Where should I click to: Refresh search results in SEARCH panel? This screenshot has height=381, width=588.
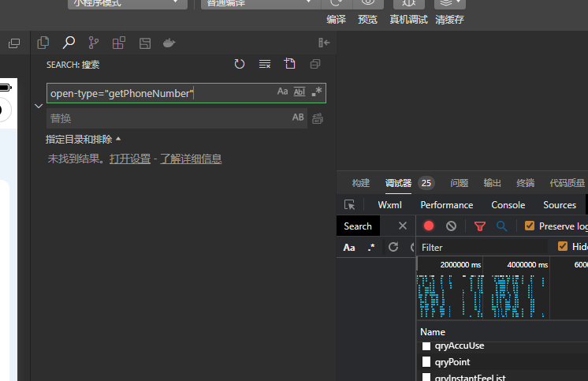[x=240, y=64]
